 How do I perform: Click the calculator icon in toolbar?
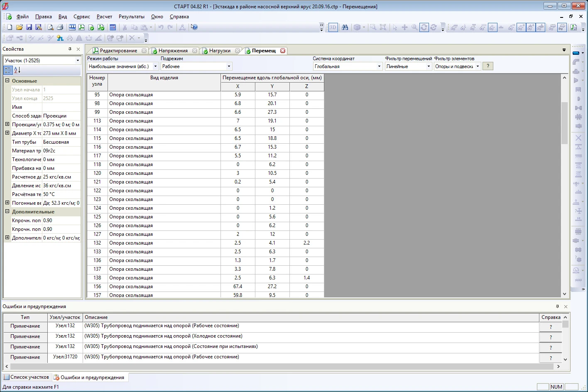[113, 27]
